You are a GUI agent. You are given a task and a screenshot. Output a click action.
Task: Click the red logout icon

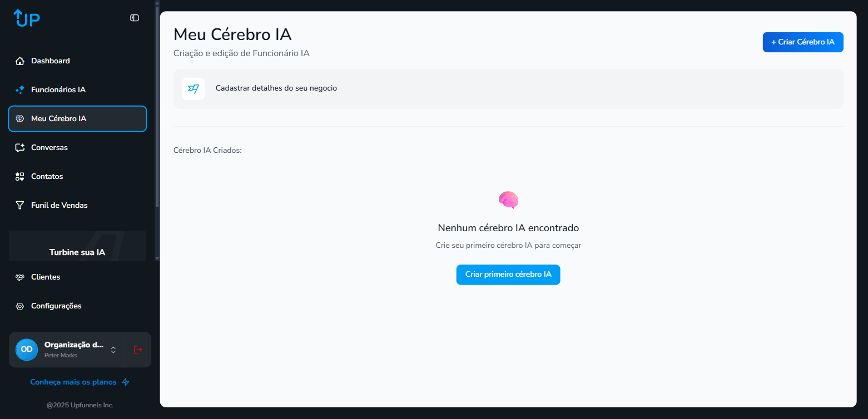137,350
